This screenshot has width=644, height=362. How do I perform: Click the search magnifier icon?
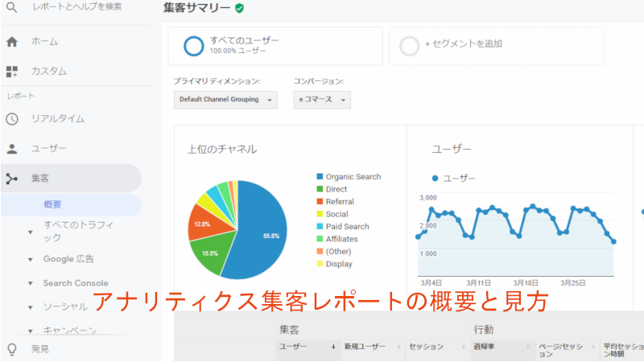click(x=11, y=7)
